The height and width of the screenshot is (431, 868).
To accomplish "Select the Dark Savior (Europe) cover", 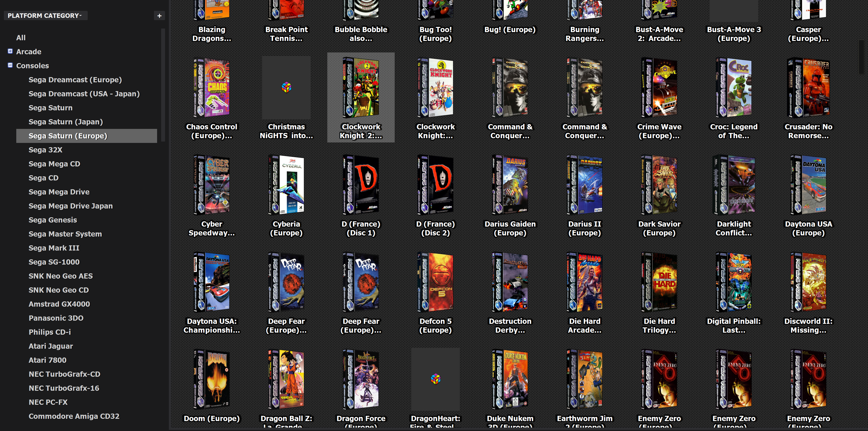I will point(659,185).
